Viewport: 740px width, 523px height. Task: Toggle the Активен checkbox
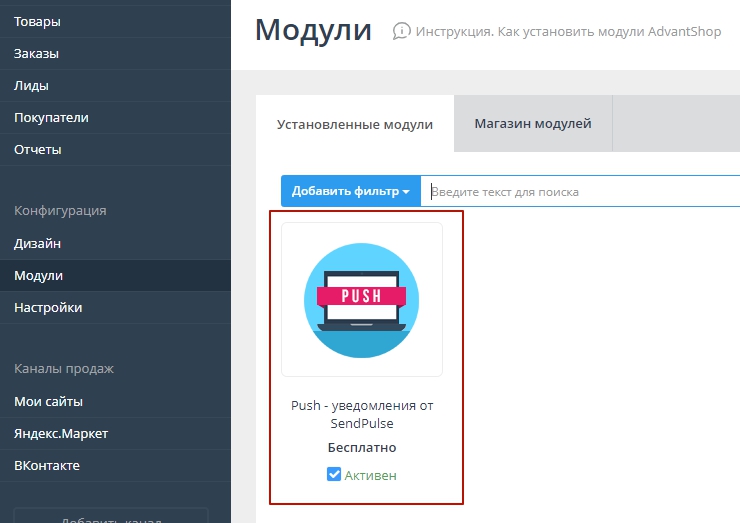pos(334,475)
